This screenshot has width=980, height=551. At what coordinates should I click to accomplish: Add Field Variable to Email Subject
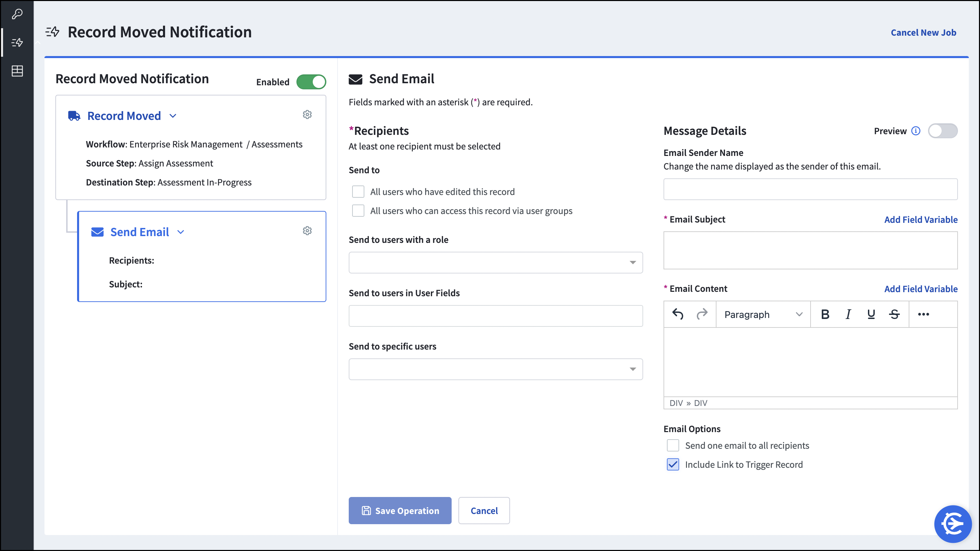point(920,219)
